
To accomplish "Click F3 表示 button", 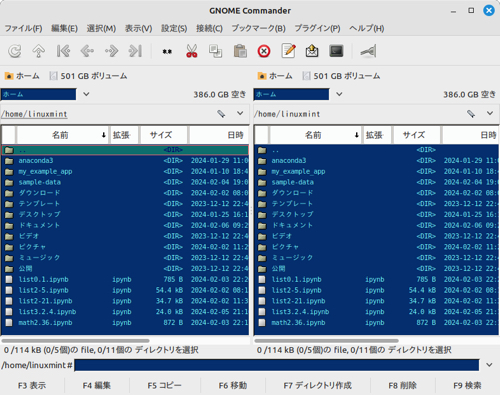I will [x=32, y=386].
